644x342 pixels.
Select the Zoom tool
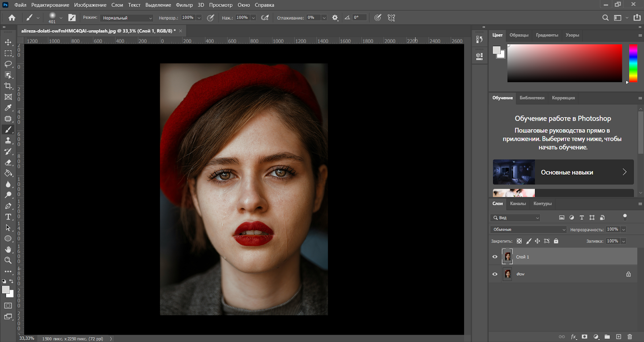(8, 260)
